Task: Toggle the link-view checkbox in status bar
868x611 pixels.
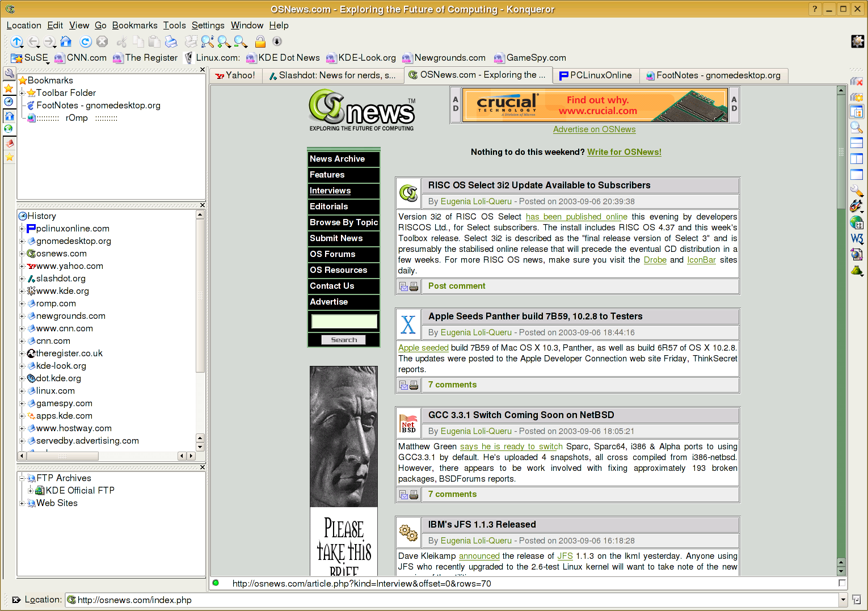Action: pos(842,583)
